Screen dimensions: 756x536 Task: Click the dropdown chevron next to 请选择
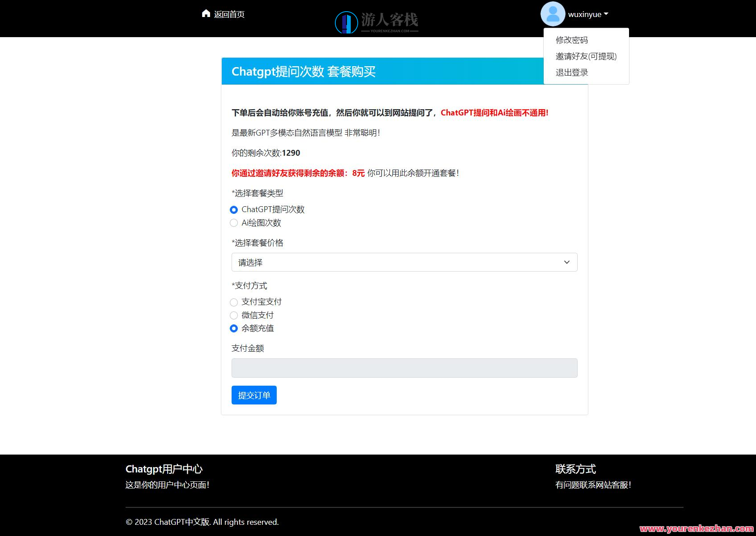pos(566,262)
